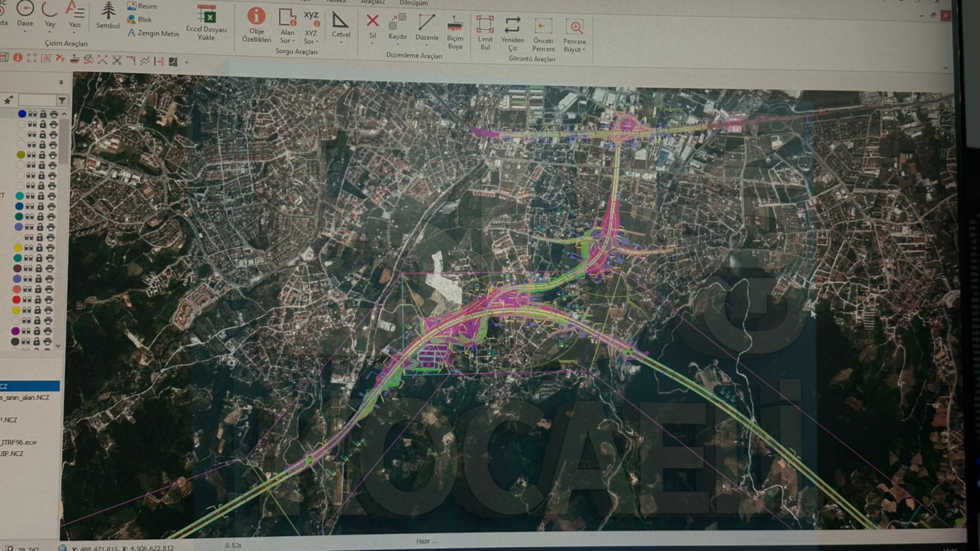Toggle lock on the red-colored layer
This screenshot has width=980, height=551.
38,300
